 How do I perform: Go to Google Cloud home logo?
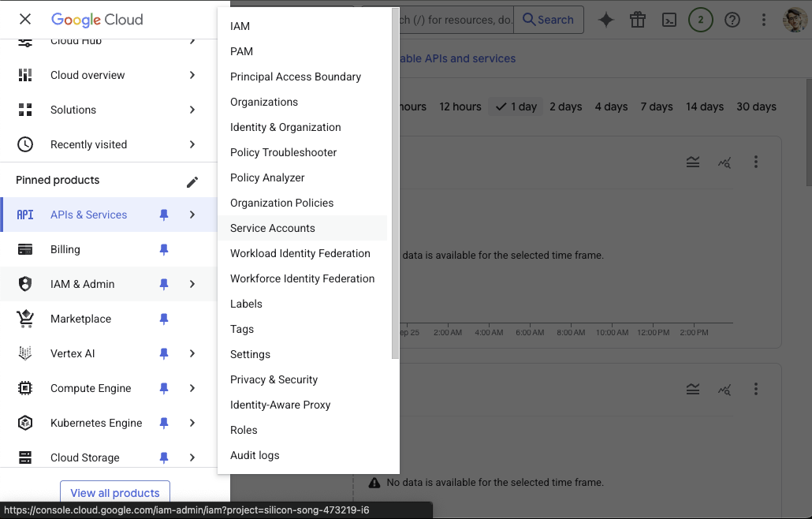point(97,20)
